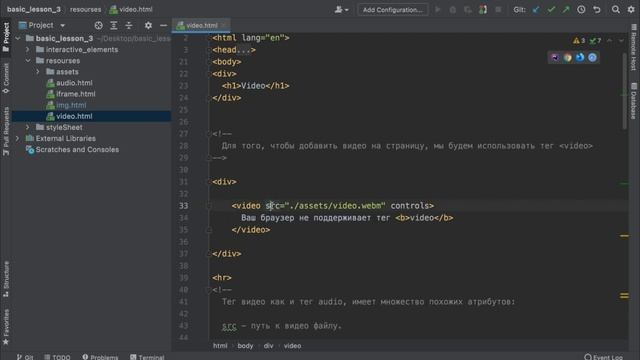Click the rollback undo arrow icon
This screenshot has width=640, height=360.
pos(597,9)
